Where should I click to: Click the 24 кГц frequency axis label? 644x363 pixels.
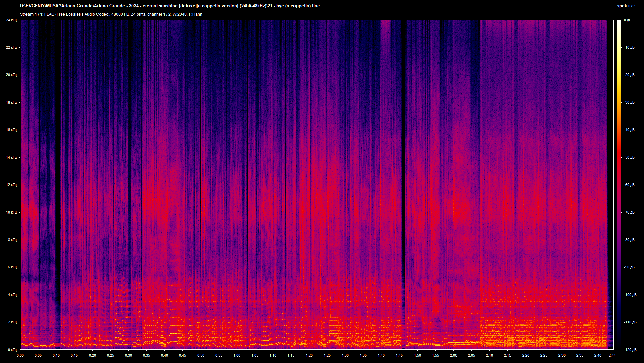(11, 20)
